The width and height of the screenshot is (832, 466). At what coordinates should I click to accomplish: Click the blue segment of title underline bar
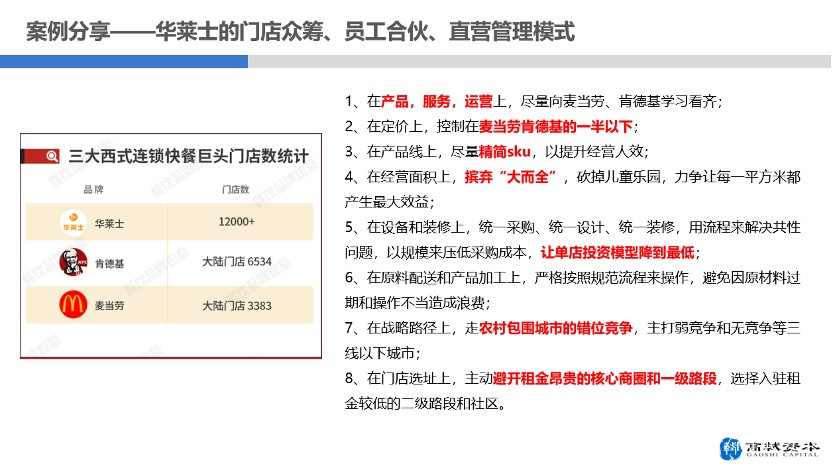[124, 61]
